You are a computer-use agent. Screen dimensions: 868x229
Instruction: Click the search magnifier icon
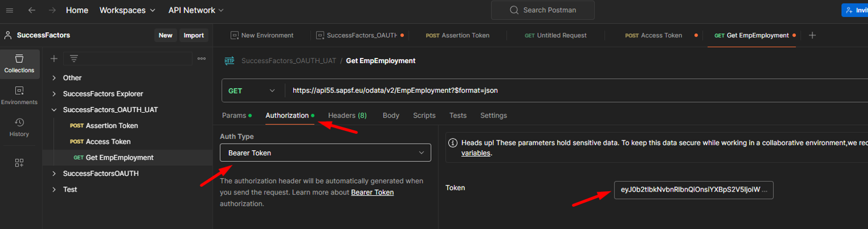[x=514, y=10]
